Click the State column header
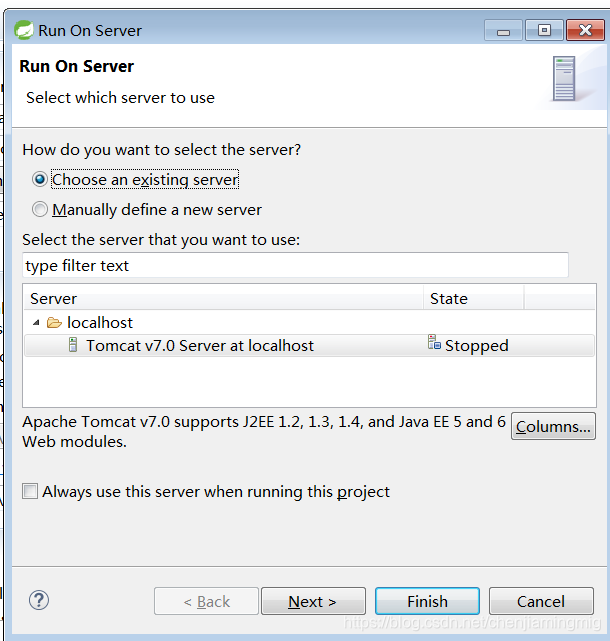Viewport: 610px width, 641px height. [474, 298]
